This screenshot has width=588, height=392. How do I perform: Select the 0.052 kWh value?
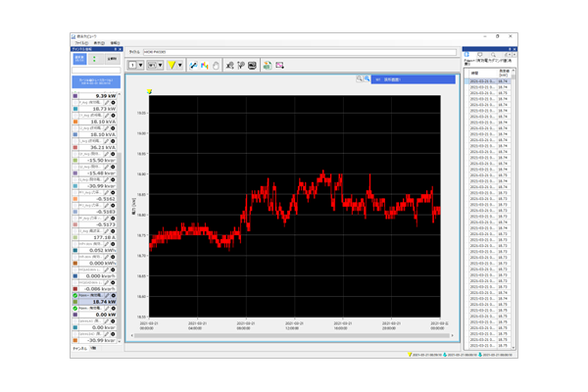pyautogui.click(x=103, y=250)
